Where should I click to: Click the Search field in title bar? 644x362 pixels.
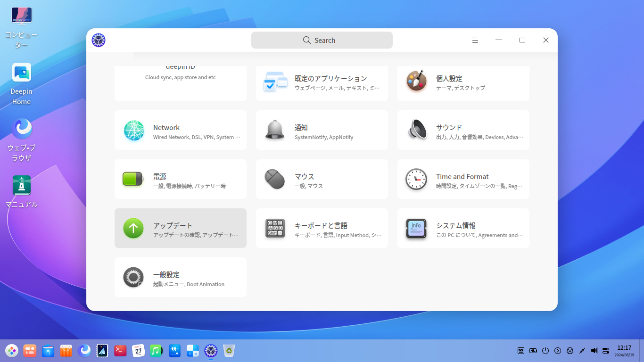coord(322,41)
